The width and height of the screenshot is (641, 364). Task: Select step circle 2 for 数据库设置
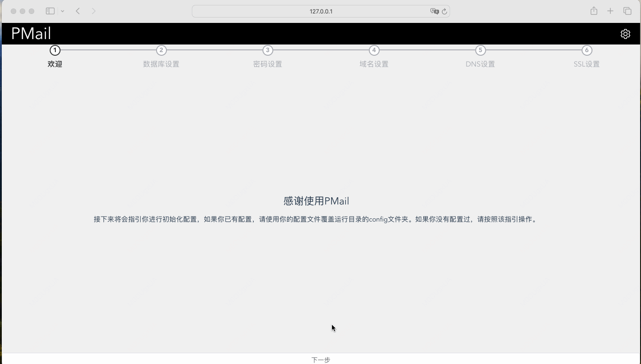click(x=161, y=50)
